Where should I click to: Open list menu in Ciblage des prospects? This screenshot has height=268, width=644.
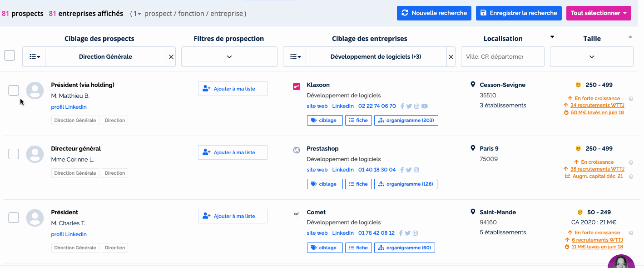[x=34, y=57]
